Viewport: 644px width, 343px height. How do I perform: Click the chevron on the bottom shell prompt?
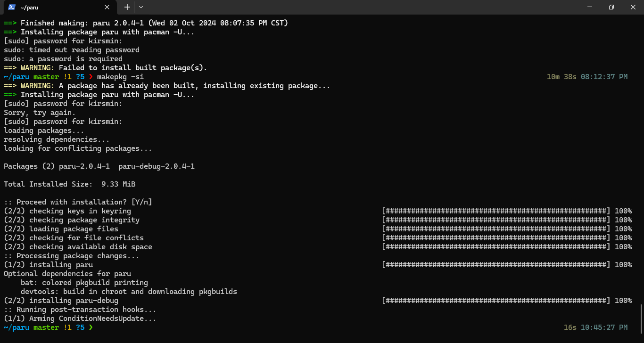(91, 327)
